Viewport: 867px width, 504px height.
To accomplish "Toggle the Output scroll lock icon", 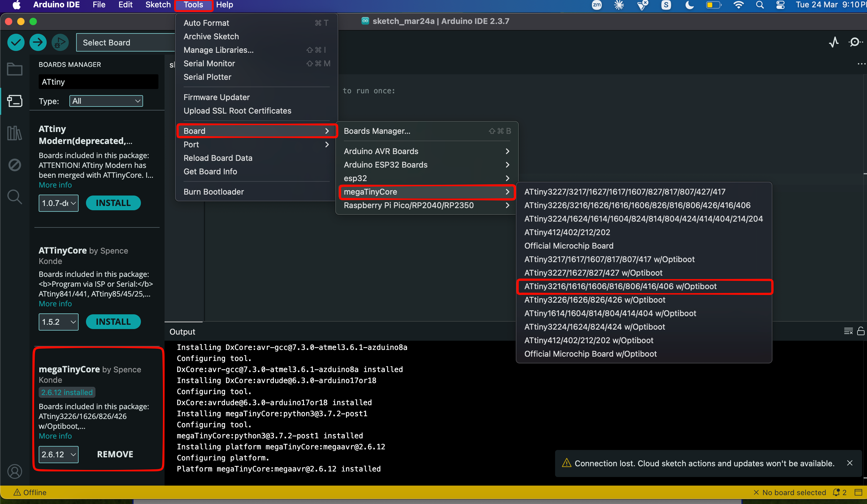I will (861, 331).
